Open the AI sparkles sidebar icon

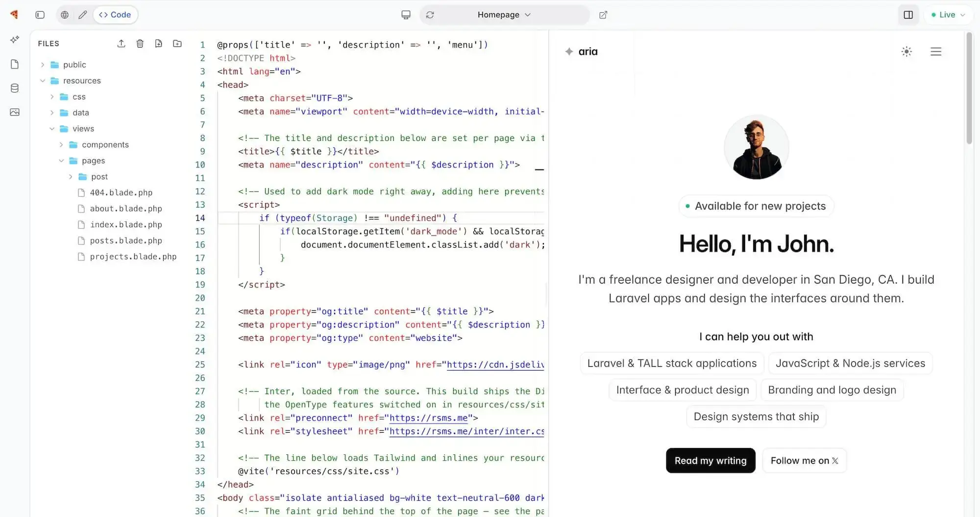(15, 39)
